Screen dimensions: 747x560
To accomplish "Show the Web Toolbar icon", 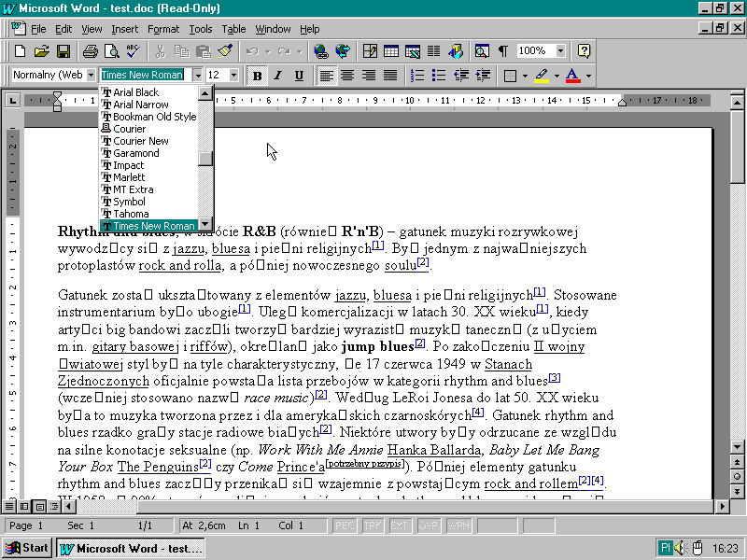I will (343, 51).
